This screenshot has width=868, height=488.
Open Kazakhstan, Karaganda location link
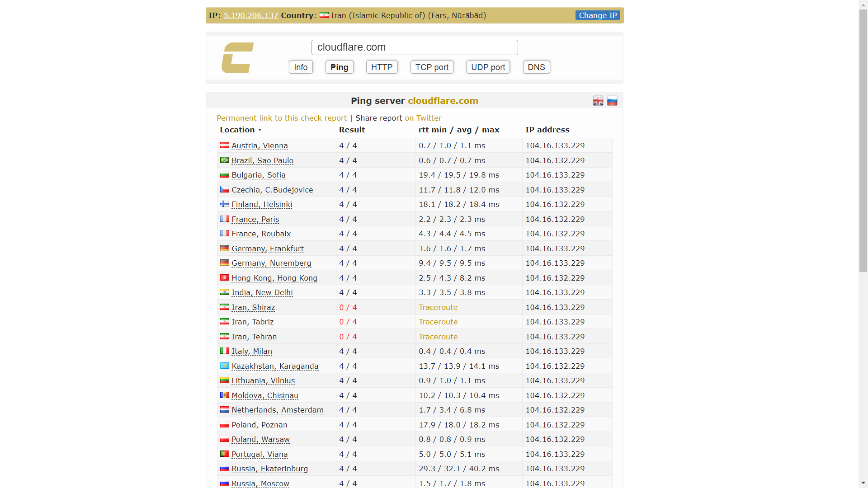[275, 366]
